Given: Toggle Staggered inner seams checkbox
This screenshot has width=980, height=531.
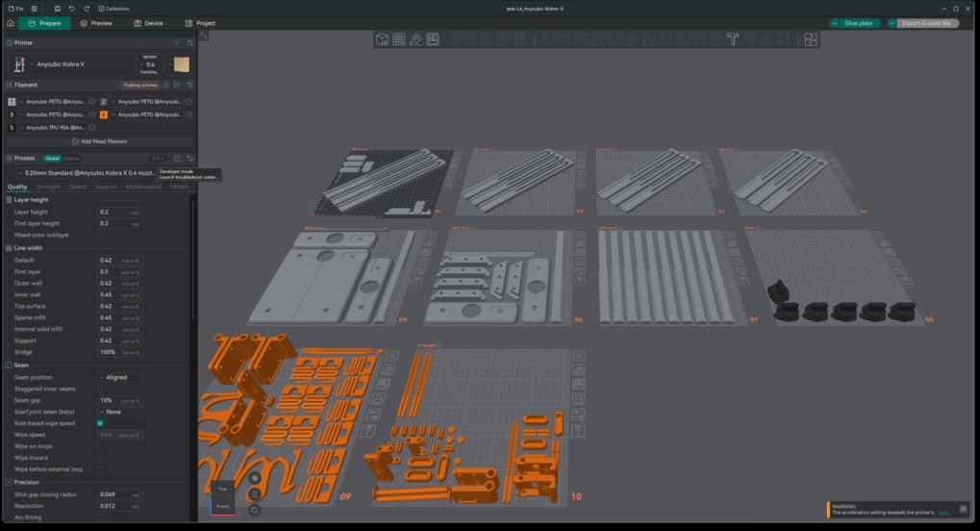Looking at the screenshot, I should (100, 389).
